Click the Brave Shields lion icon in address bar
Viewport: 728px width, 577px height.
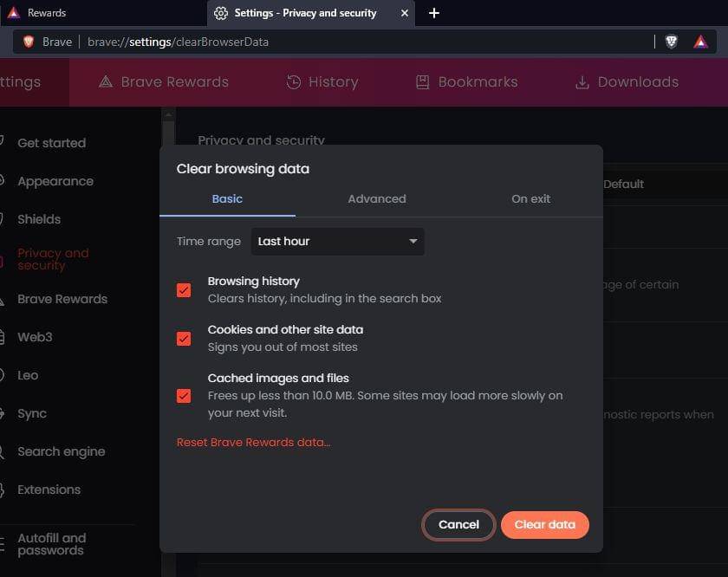pos(671,42)
